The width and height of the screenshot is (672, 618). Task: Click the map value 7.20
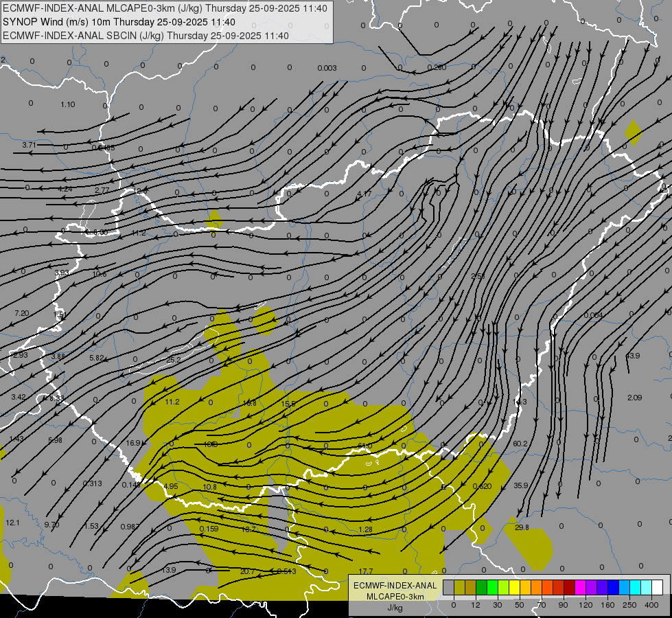coord(21,314)
